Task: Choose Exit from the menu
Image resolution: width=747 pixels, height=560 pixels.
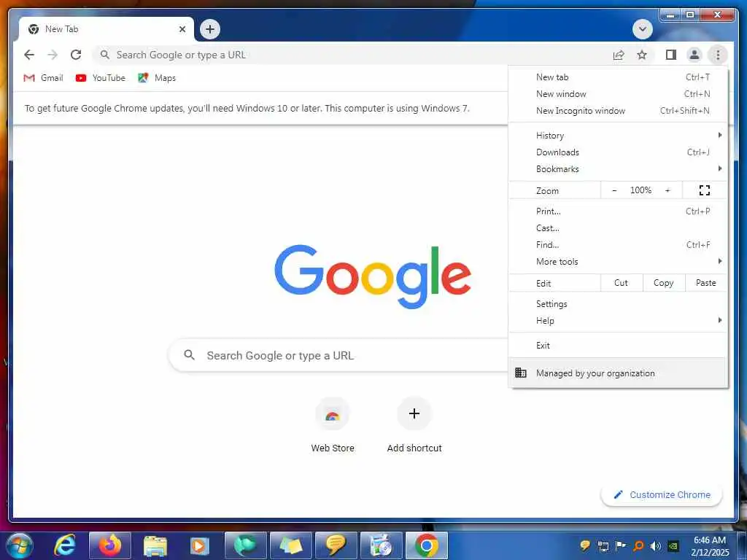Action: point(618,345)
